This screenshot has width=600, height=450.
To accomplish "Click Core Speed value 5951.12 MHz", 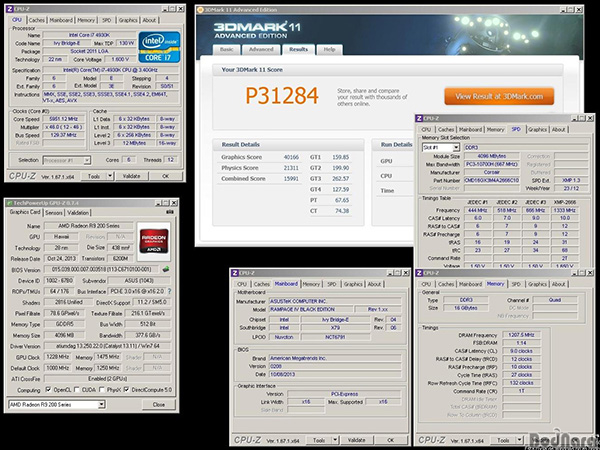I will [x=64, y=119].
